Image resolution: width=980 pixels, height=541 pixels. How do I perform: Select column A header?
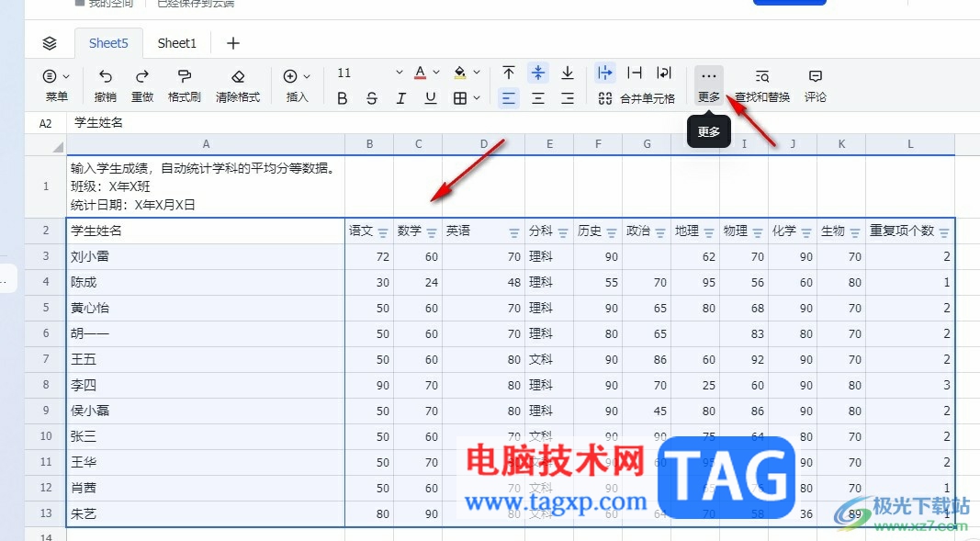point(206,144)
